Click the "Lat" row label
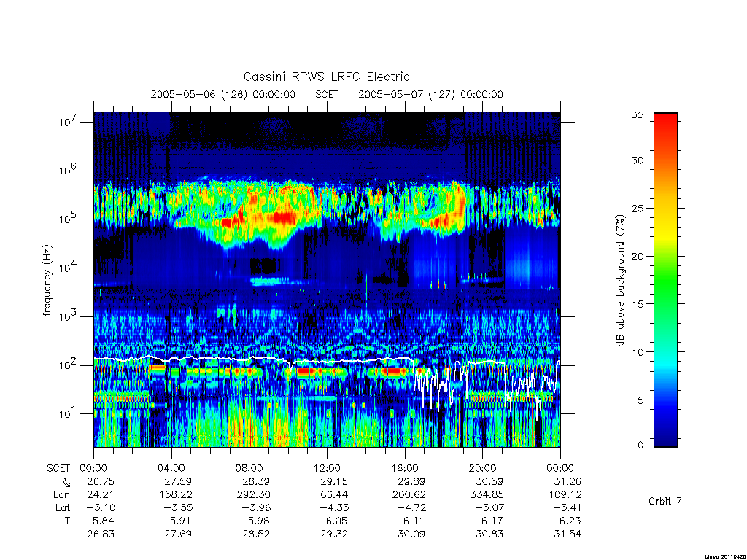The height and width of the screenshot is (560, 747). tap(63, 507)
